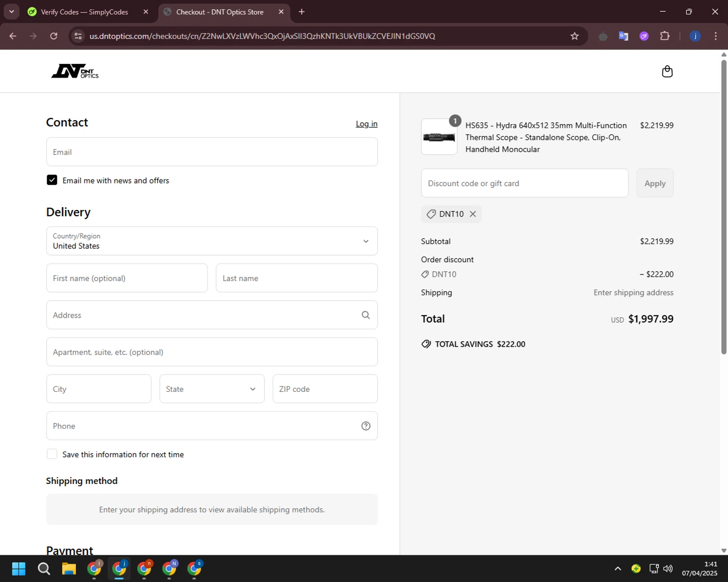728x582 pixels.
Task: Click the ZIP code field
Action: pos(325,388)
